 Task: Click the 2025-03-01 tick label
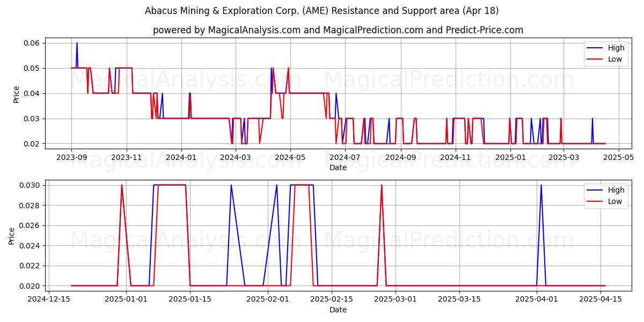[x=395, y=299]
